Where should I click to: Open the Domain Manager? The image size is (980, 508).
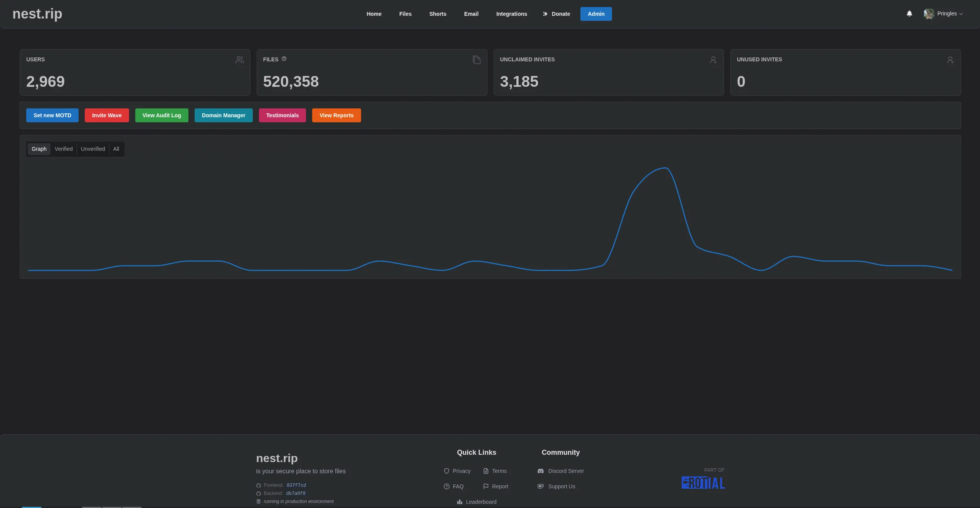point(224,115)
